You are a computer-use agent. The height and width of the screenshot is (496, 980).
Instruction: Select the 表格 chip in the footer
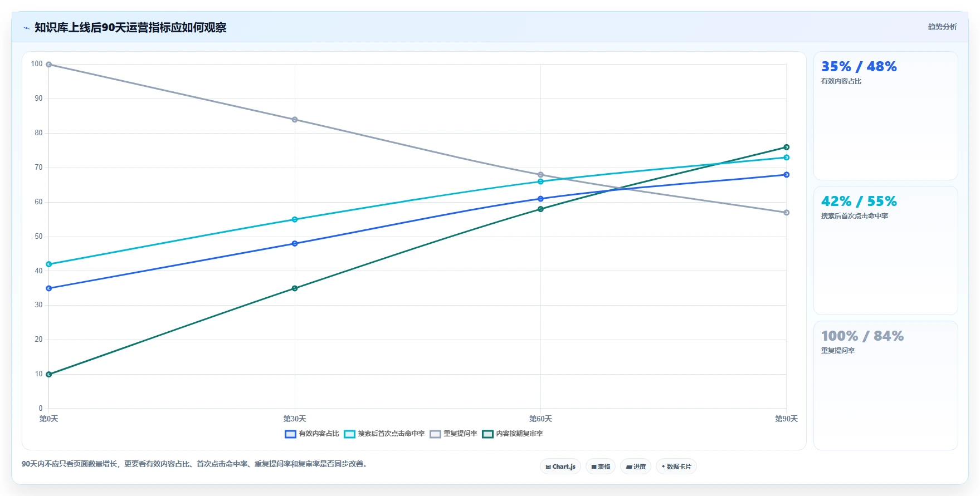pos(601,466)
